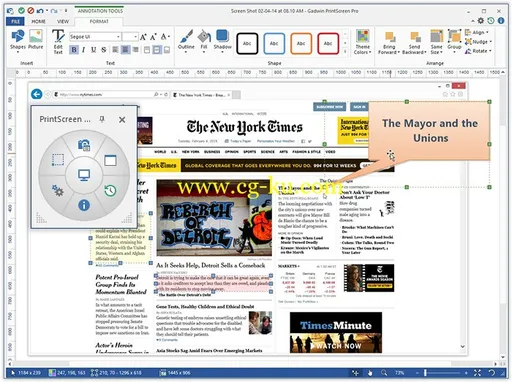Open capture history clock icon in ribbon
The image size is (512, 382).
[490, 21]
